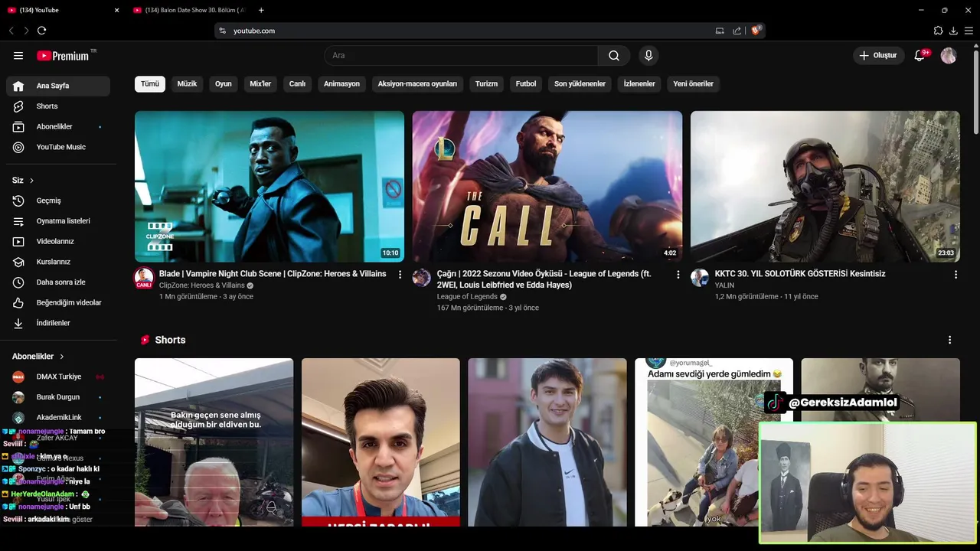The width and height of the screenshot is (980, 551).
Task: Open the browser main menu
Action: pyautogui.click(x=969, y=31)
